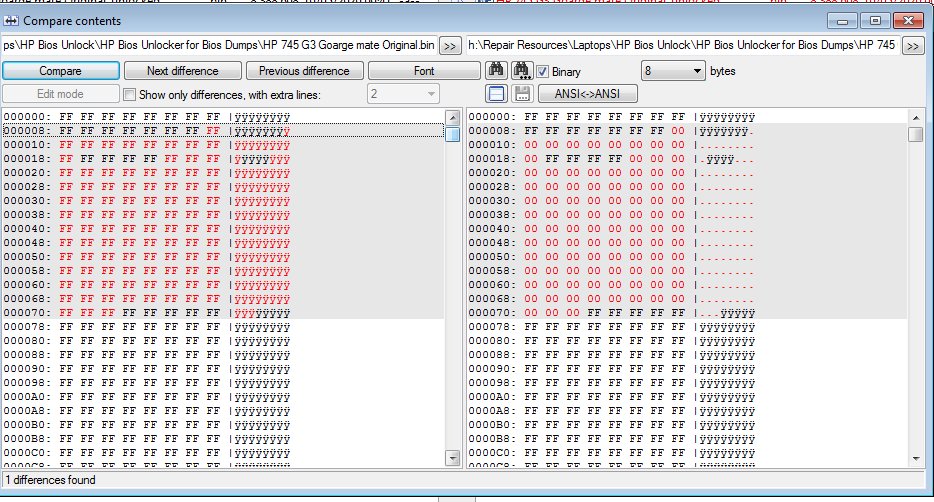Enable Show only differences checkbox
This screenshot has height=502, width=934.
pyautogui.click(x=129, y=94)
